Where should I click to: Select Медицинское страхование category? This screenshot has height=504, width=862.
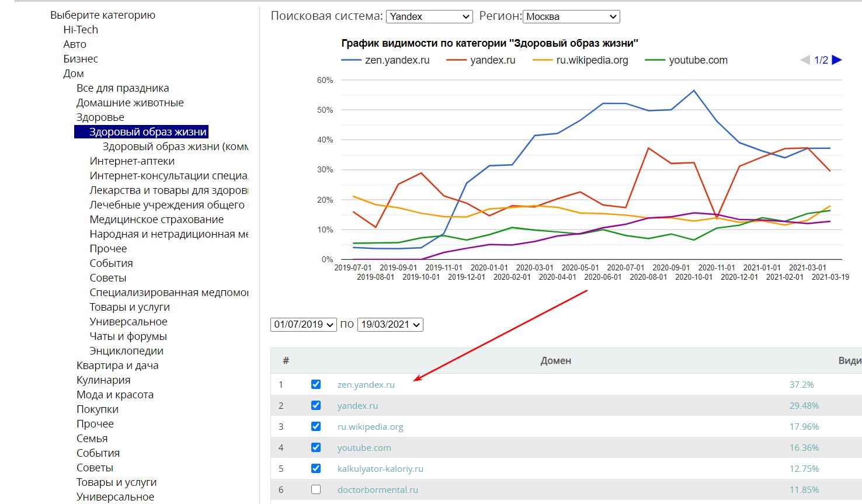(157, 219)
